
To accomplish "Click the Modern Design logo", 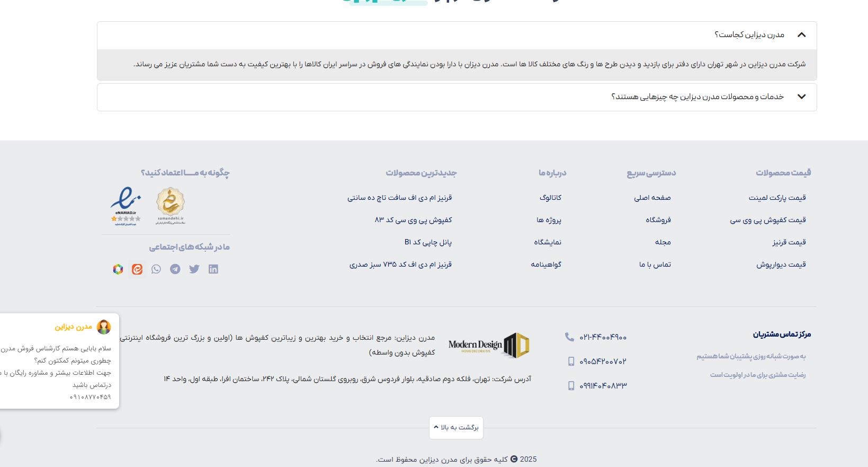I will coord(489,346).
